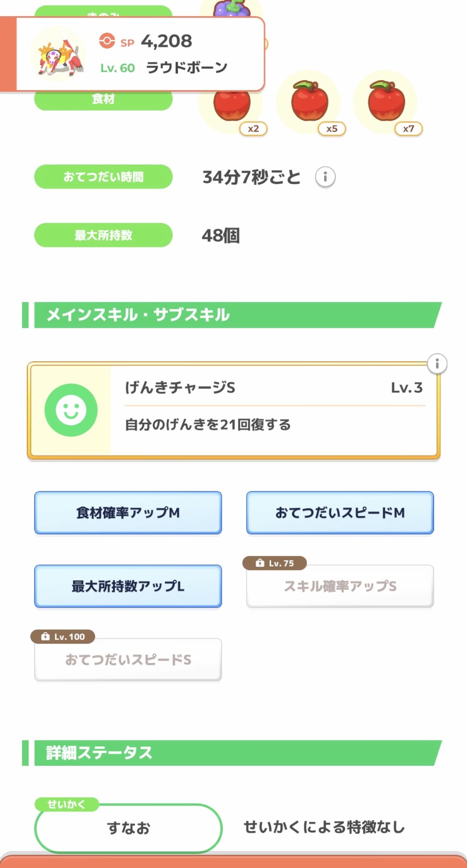Viewport: 467px width, 868px height.
Task: Tap info icon beside おてつだい時間 value
Action: coord(325,177)
